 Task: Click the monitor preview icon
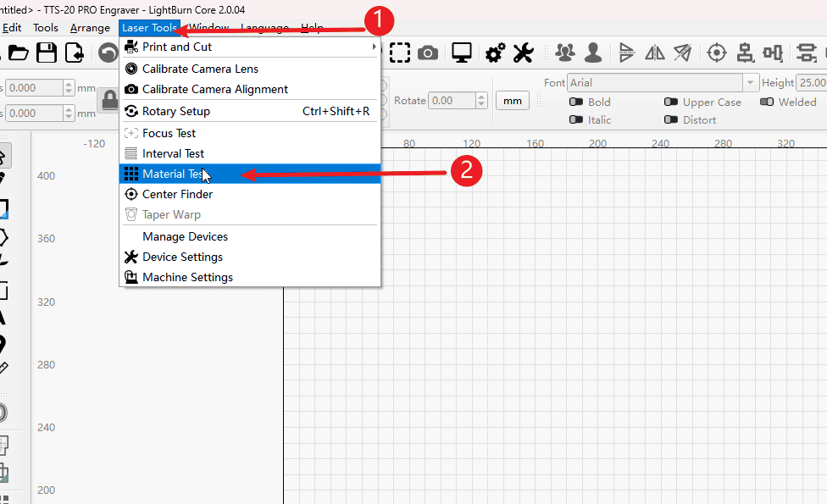(462, 53)
